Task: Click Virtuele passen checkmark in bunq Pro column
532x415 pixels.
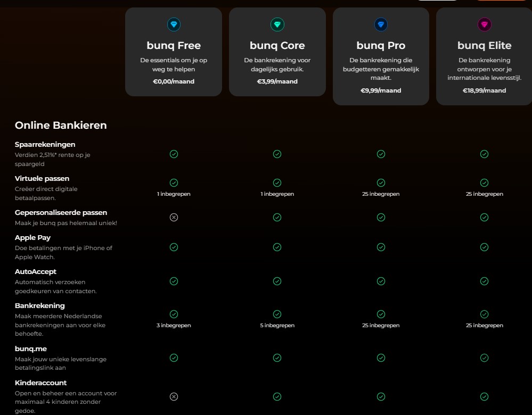Action: (381, 183)
